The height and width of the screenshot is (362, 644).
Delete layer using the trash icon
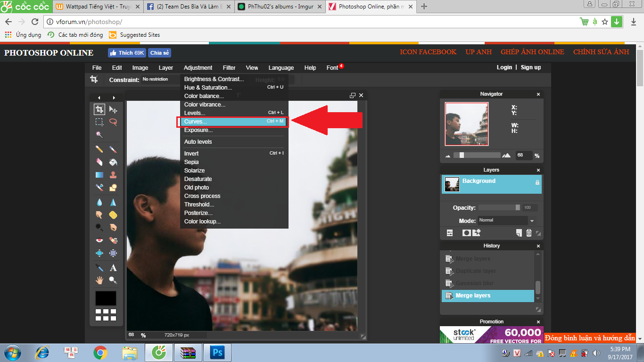[x=529, y=233]
